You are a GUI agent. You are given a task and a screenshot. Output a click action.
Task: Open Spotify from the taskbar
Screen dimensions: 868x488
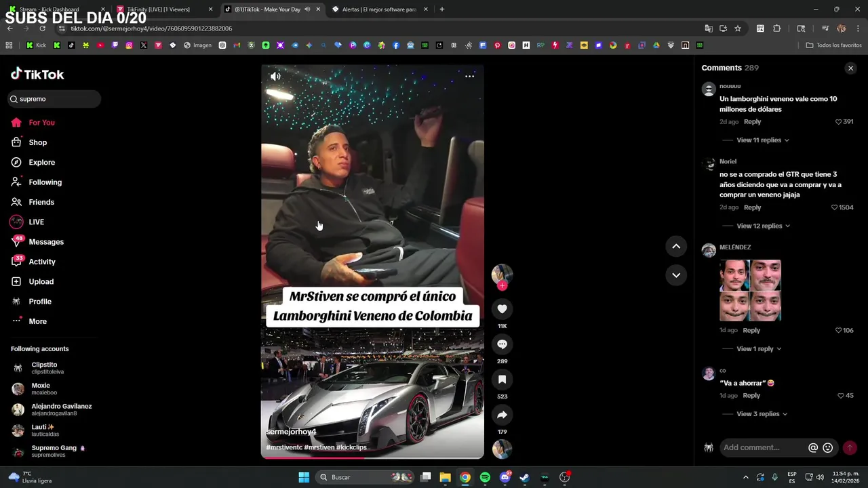point(485,477)
